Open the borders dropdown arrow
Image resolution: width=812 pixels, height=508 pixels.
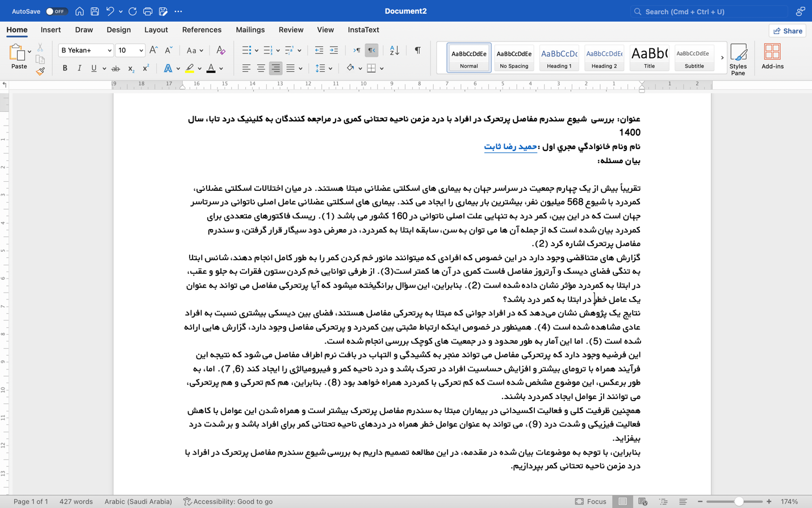[x=382, y=69]
